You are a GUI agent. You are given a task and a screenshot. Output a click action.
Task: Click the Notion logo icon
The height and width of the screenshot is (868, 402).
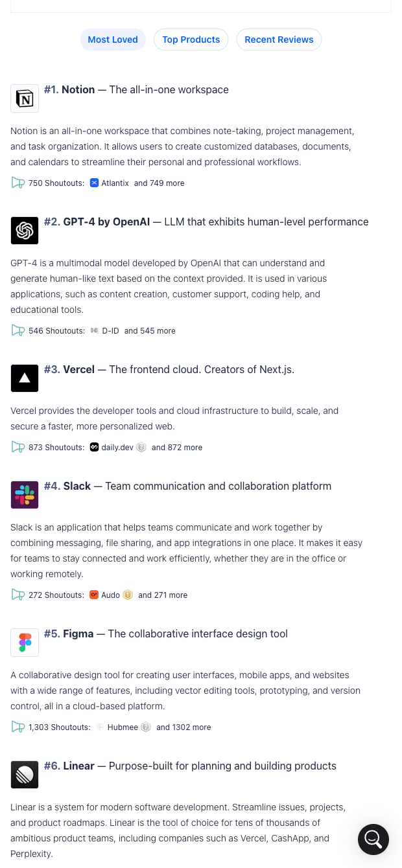25,98
